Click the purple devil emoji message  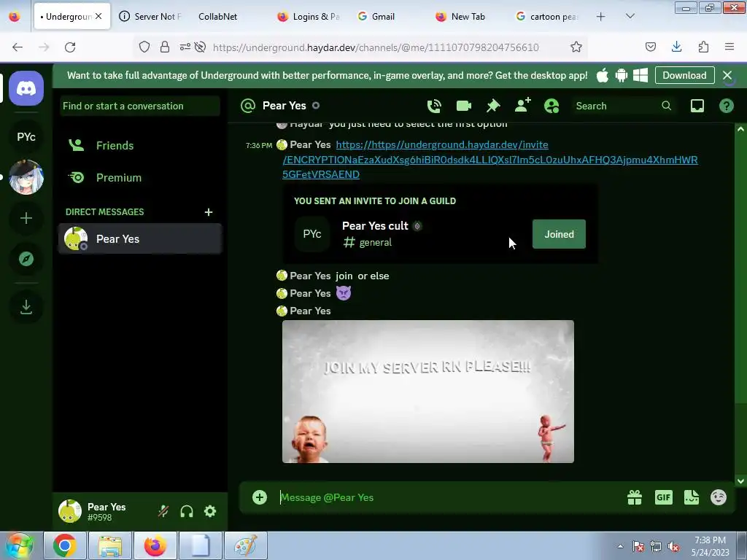click(x=344, y=293)
